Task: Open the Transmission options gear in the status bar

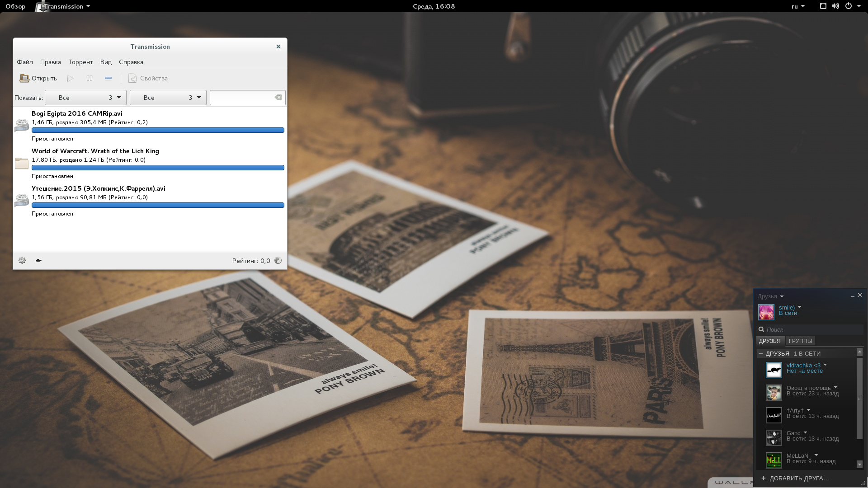Action: pos(22,260)
